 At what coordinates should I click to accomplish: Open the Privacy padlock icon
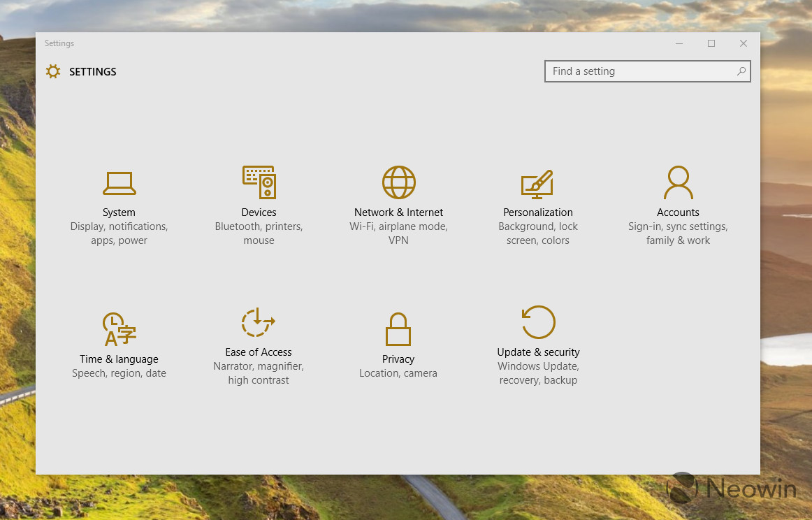point(398,329)
